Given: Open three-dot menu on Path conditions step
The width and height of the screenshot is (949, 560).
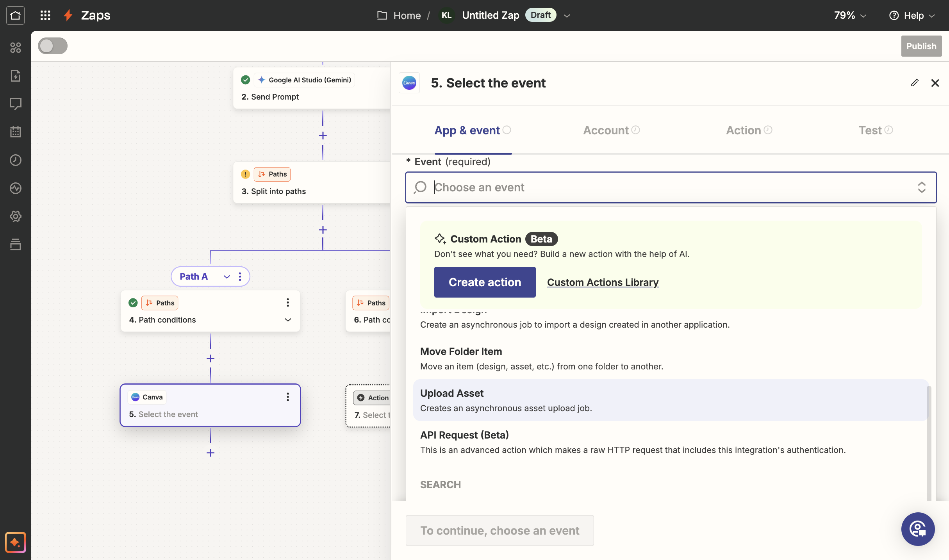Looking at the screenshot, I should point(288,303).
